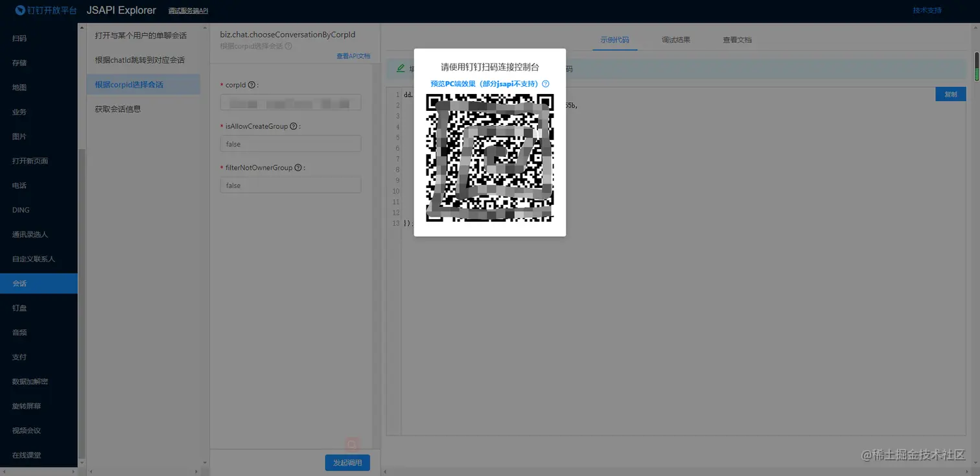Open 获取会话信息 API entry
The height and width of the screenshot is (476, 980).
pos(143,109)
